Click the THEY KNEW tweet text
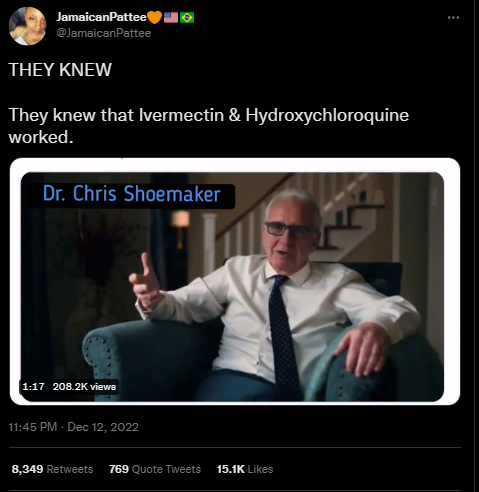This screenshot has width=479, height=492. 60,70
